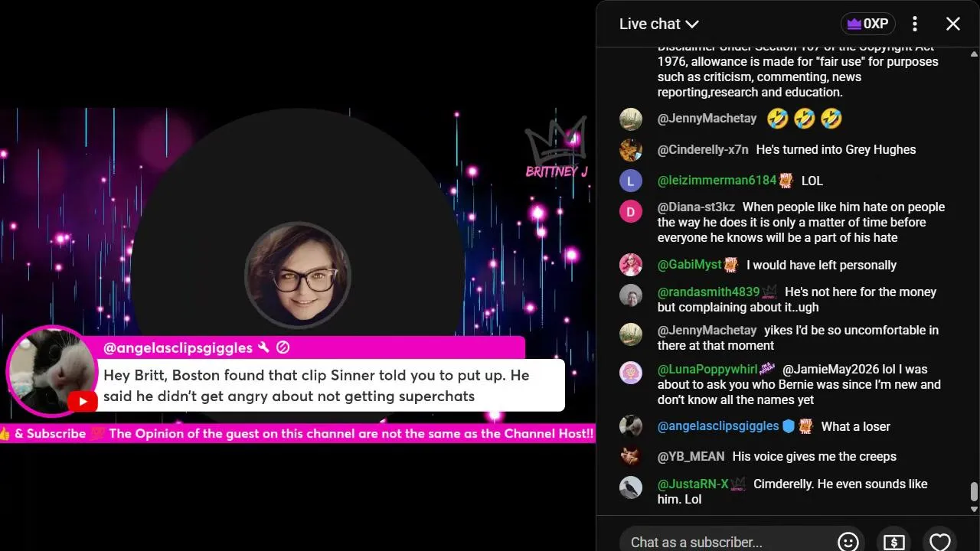Select the @YB_MEAN username in chat

691,456
